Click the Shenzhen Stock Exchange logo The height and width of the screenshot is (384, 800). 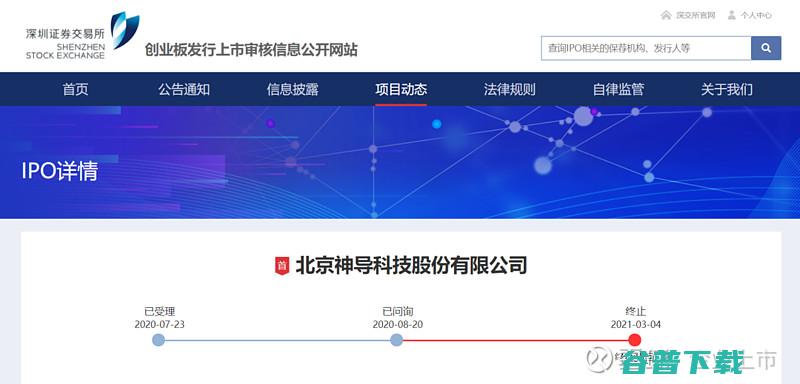coord(83,36)
